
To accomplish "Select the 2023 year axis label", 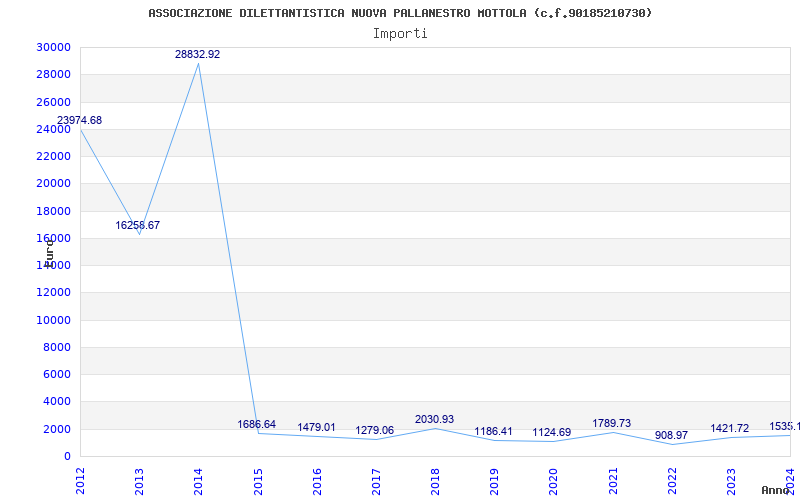I will (x=731, y=481).
